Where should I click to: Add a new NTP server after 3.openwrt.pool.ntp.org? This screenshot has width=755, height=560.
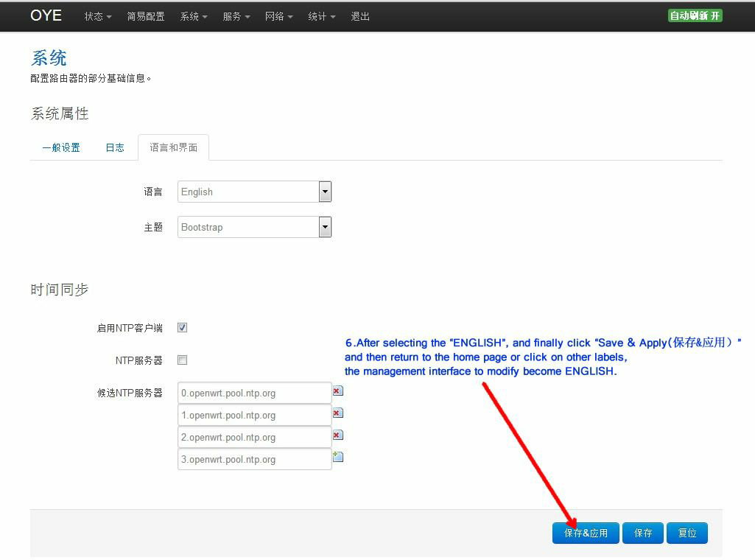point(337,457)
